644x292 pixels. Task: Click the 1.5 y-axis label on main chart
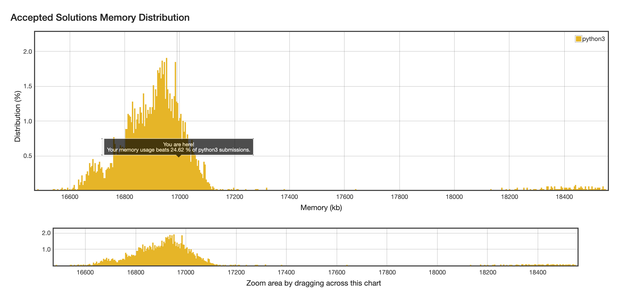click(x=28, y=86)
